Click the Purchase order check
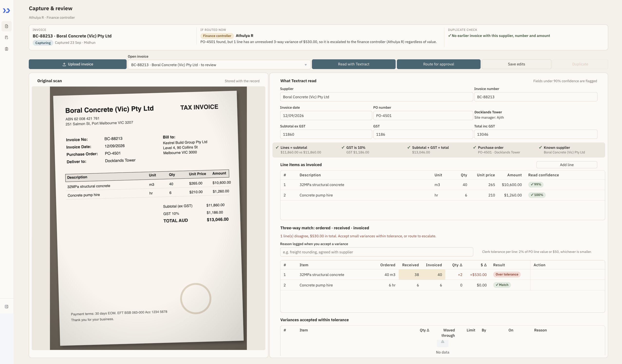The image size is (622, 364). pos(496,150)
